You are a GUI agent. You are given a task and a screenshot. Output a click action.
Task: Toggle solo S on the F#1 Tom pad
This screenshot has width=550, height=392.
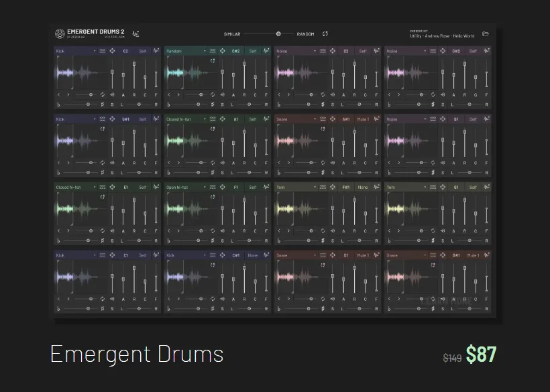click(333, 241)
